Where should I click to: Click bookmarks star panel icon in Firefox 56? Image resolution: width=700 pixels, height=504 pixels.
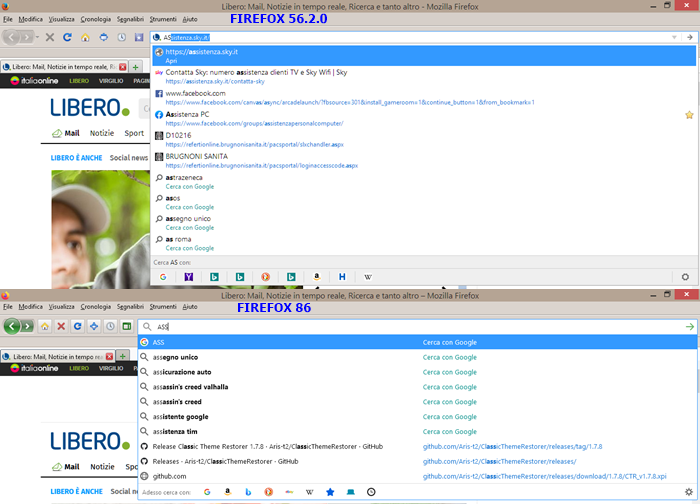[139, 37]
